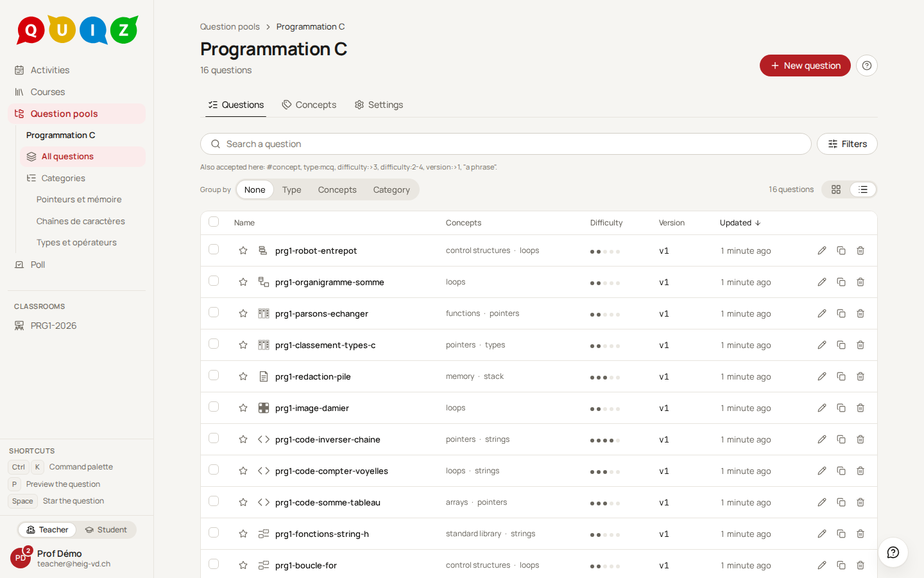Select the prg1-redaction-pile row checkbox

(214, 375)
